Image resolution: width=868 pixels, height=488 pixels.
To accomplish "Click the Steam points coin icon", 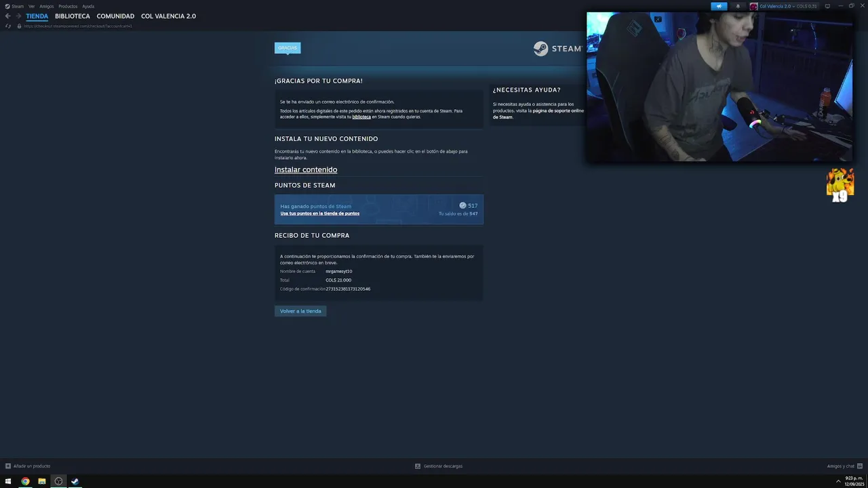I will click(x=462, y=205).
